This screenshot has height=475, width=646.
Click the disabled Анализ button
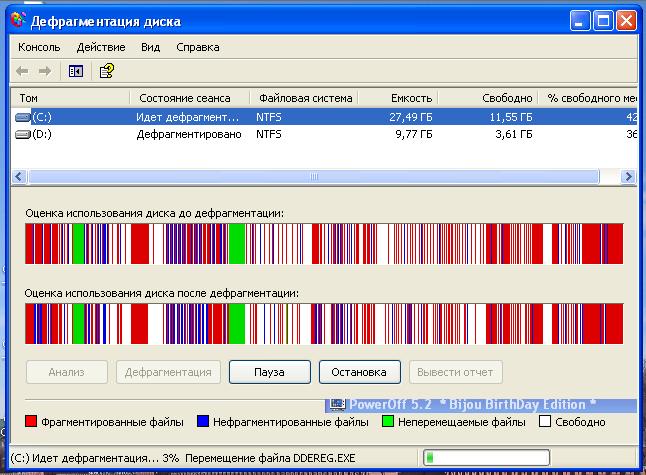(67, 372)
